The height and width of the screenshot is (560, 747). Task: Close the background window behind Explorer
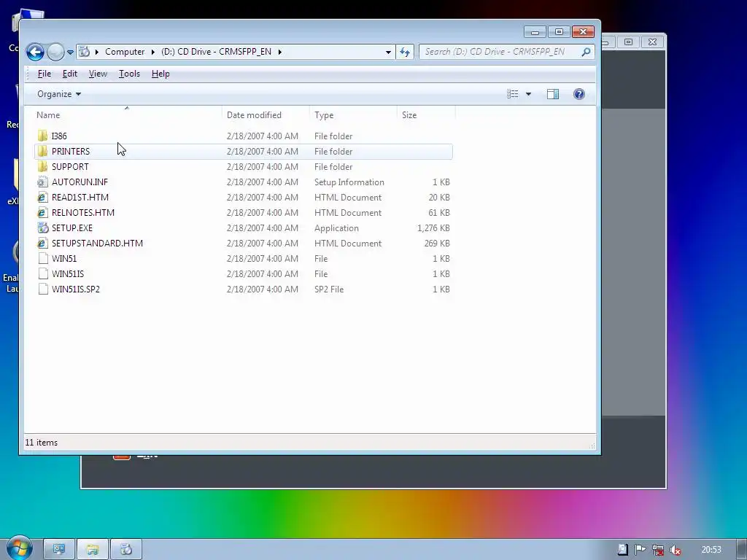tap(652, 42)
